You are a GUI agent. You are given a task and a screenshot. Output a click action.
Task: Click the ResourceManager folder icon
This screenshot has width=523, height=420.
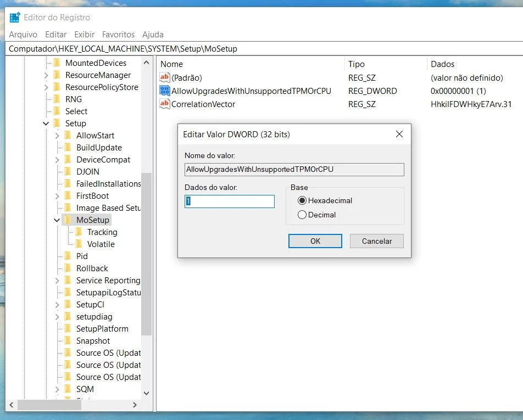click(x=57, y=75)
